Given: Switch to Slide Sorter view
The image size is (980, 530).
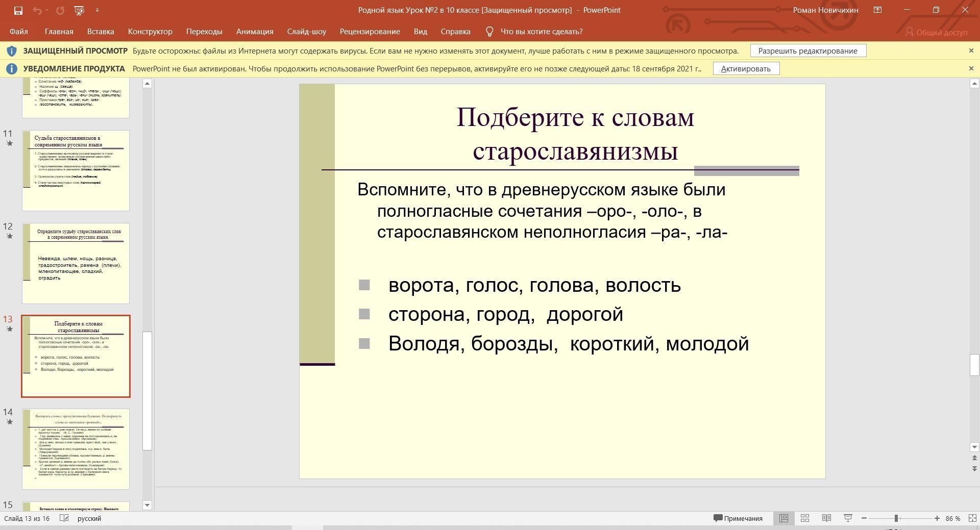Looking at the screenshot, I should click(805, 518).
